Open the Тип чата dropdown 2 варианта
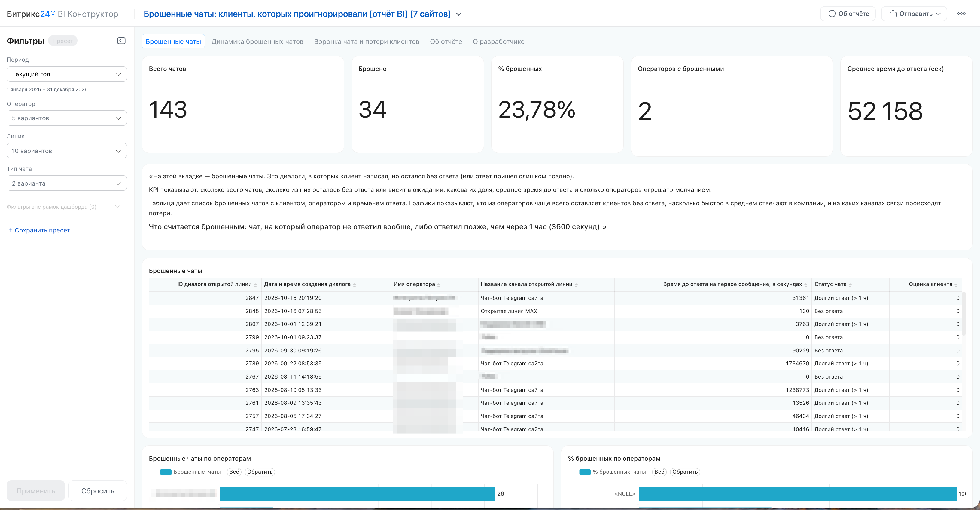This screenshot has height=510, width=980. pyautogui.click(x=67, y=183)
